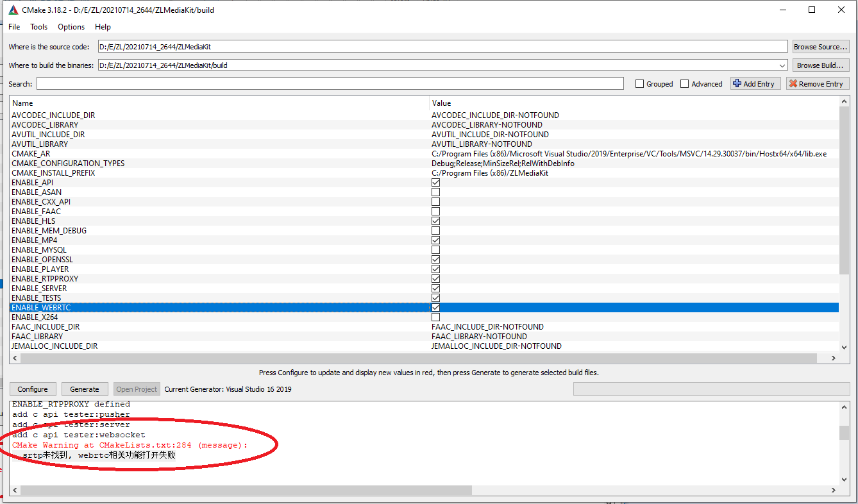Click the Value column header
The height and width of the screenshot is (504, 858).
pyautogui.click(x=634, y=103)
